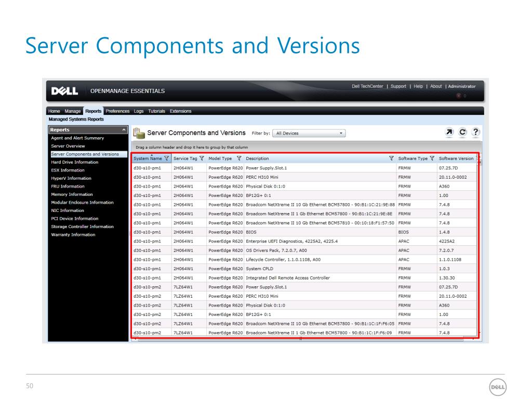Sort by the Software Version column header
The image size is (532, 399).
coord(456,158)
